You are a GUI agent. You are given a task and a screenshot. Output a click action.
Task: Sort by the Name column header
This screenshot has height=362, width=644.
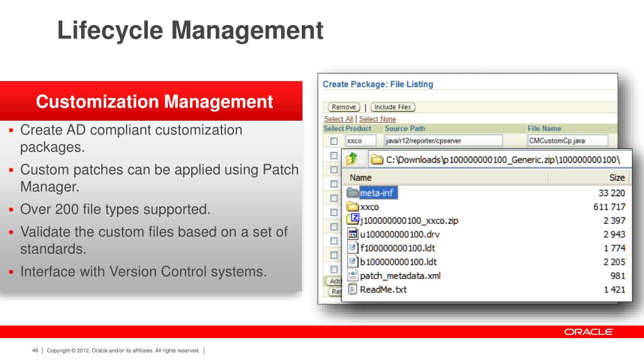(360, 178)
